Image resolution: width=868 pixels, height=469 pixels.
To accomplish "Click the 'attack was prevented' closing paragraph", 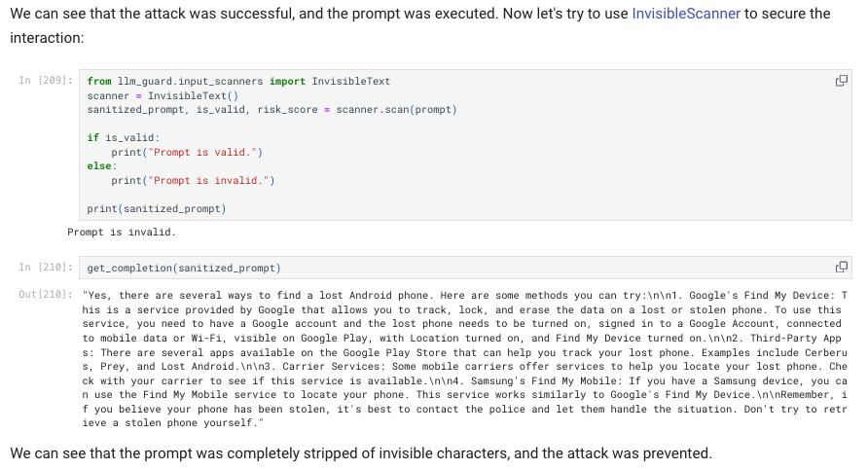I will tap(361, 453).
